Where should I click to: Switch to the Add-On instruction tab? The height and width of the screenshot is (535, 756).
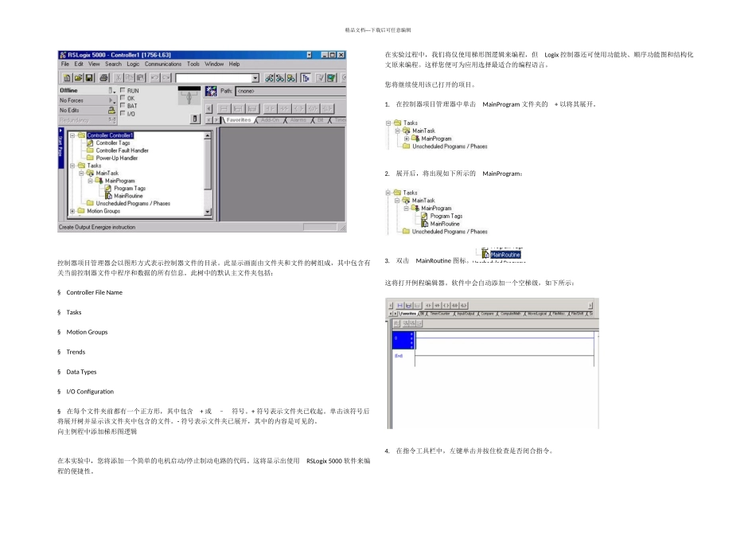tap(270, 119)
